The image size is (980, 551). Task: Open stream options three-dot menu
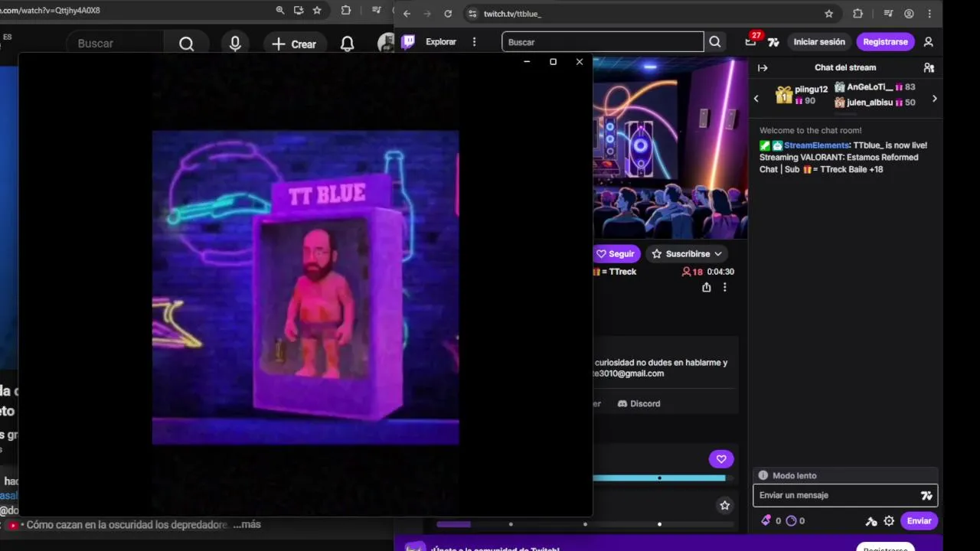coord(724,288)
